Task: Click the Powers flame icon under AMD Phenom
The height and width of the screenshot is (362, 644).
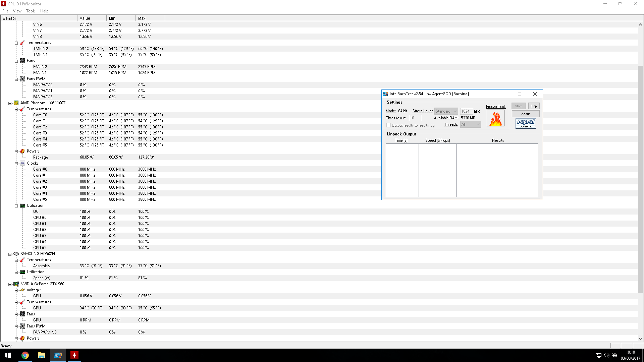Action: 22,151
